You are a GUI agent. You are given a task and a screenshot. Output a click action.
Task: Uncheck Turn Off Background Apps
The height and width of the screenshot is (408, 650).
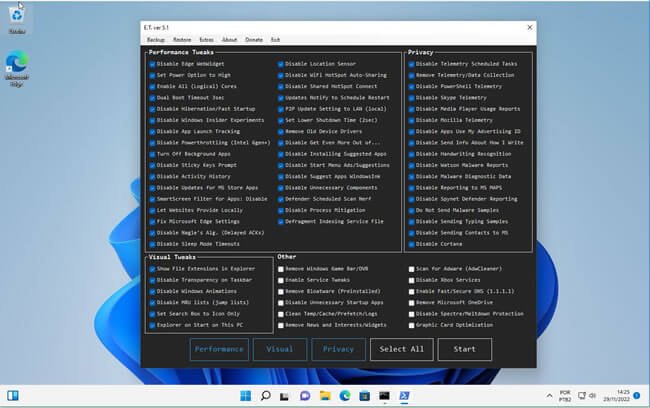[152, 154]
